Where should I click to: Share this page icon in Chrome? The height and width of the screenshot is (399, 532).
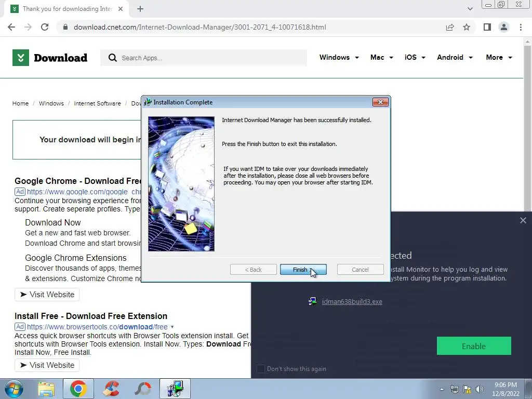[x=450, y=27]
